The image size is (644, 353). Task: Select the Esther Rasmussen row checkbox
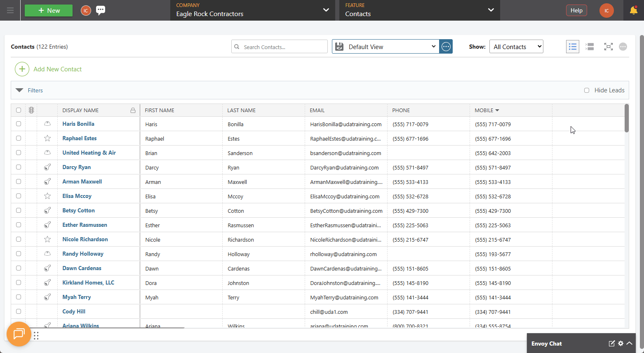point(19,225)
